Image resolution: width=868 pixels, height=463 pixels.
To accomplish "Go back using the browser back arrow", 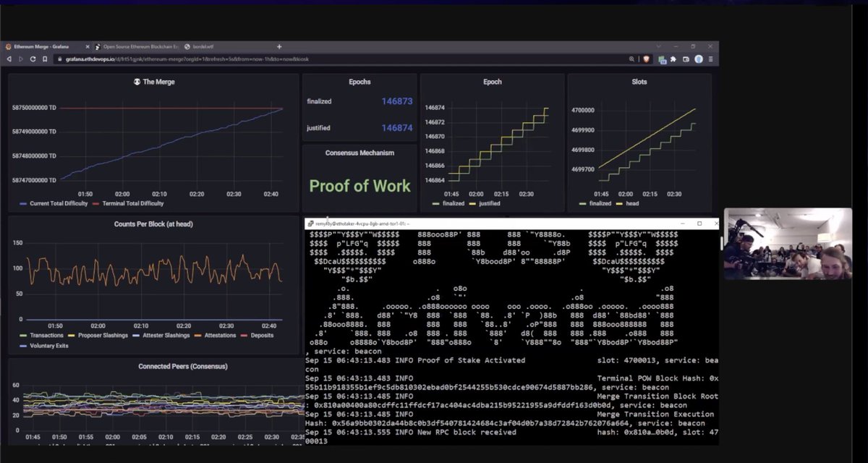I will 9,59.
